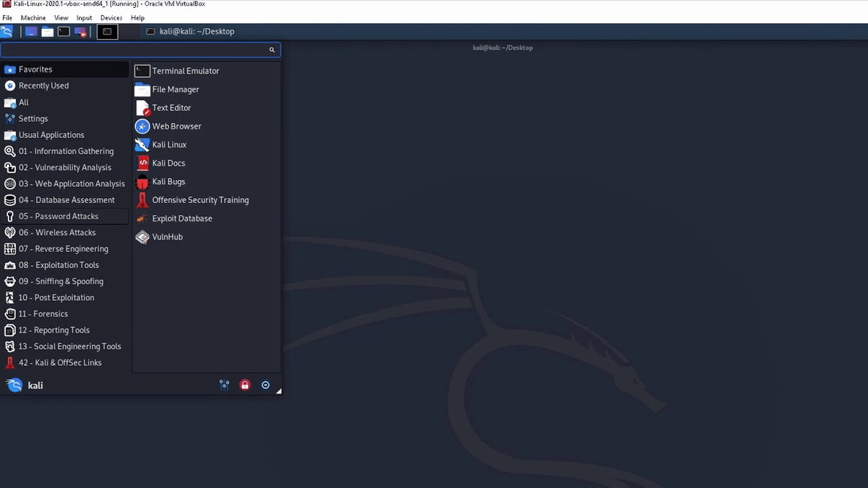Launch VulnHub from the application menu
The width and height of the screenshot is (868, 488).
tap(166, 236)
